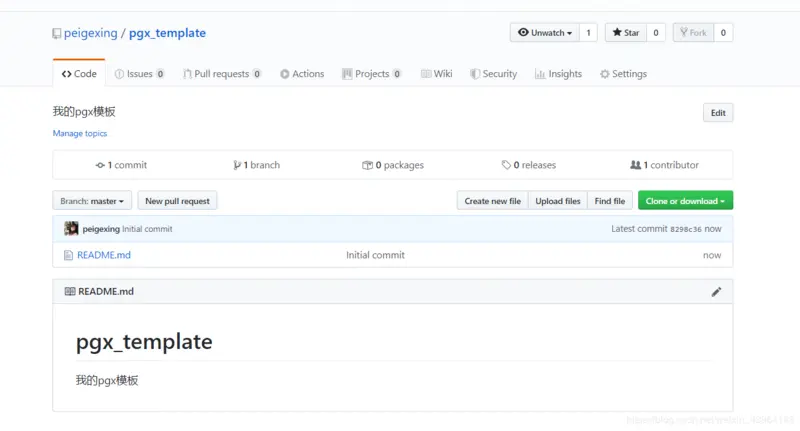Open the Projects tab
Image resolution: width=800 pixels, height=431 pixels.
tap(371, 73)
